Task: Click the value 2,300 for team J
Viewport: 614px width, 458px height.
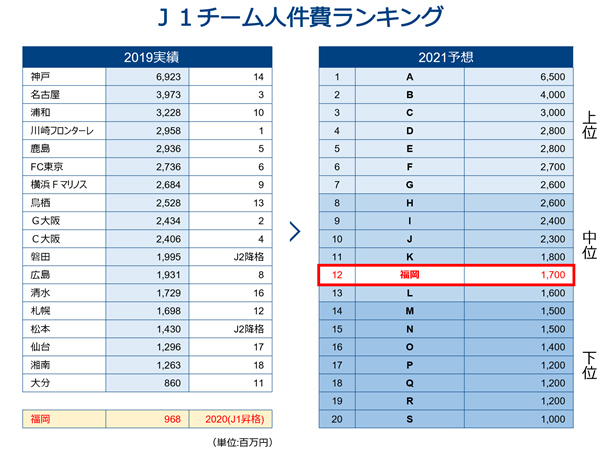Action: [553, 239]
